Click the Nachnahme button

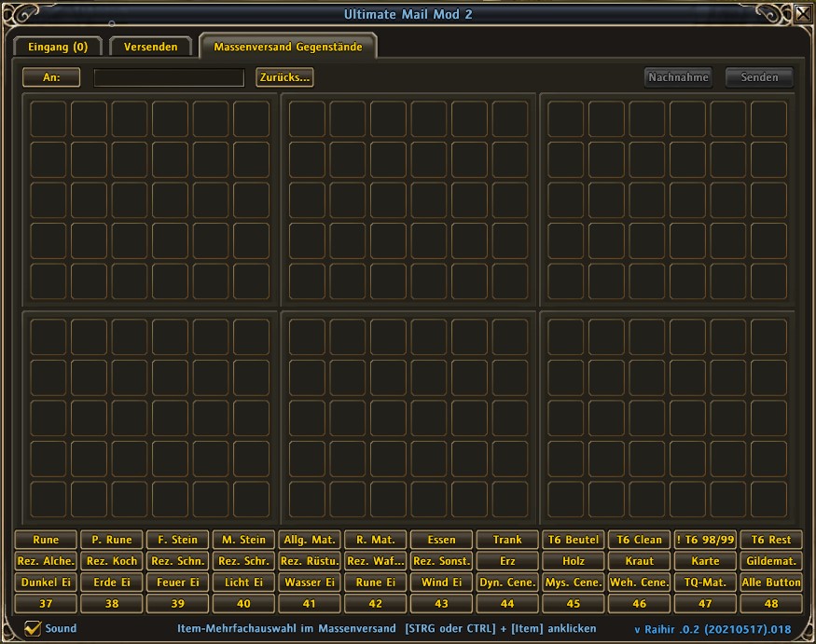[678, 77]
